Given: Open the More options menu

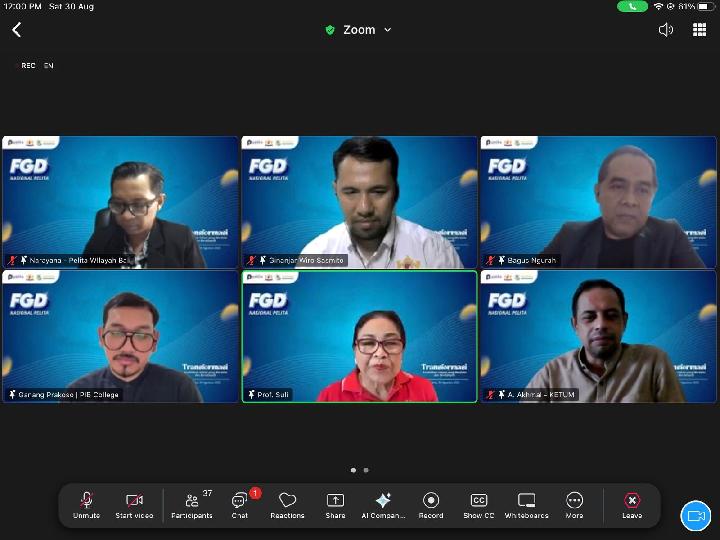Looking at the screenshot, I should [574, 505].
